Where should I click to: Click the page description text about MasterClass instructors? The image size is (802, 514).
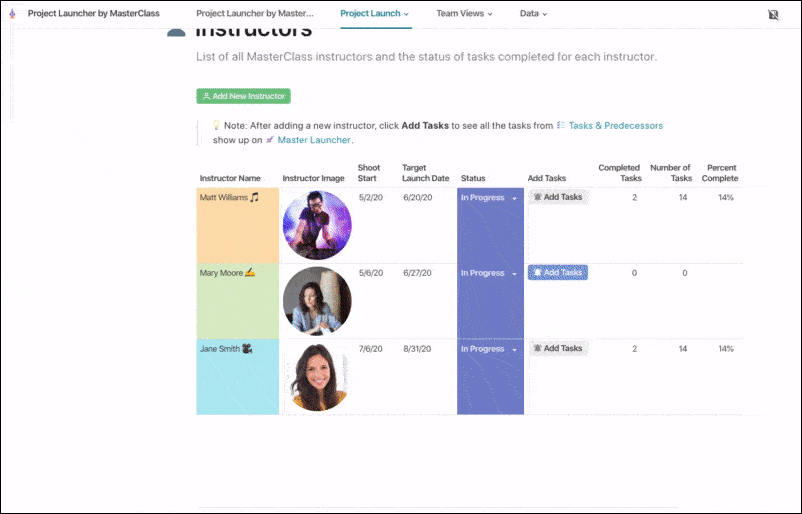pos(426,57)
